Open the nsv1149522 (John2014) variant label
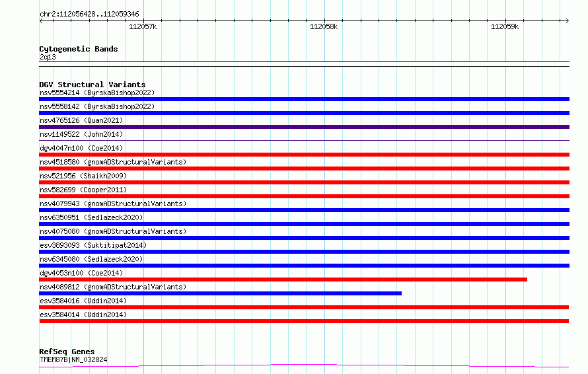The image size is (588, 374). pos(81,134)
